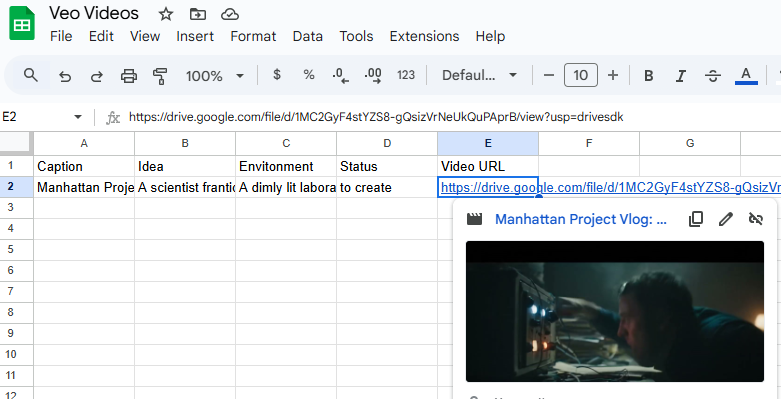Click the 'to create' status cell
This screenshot has height=399, width=781.
(387, 187)
